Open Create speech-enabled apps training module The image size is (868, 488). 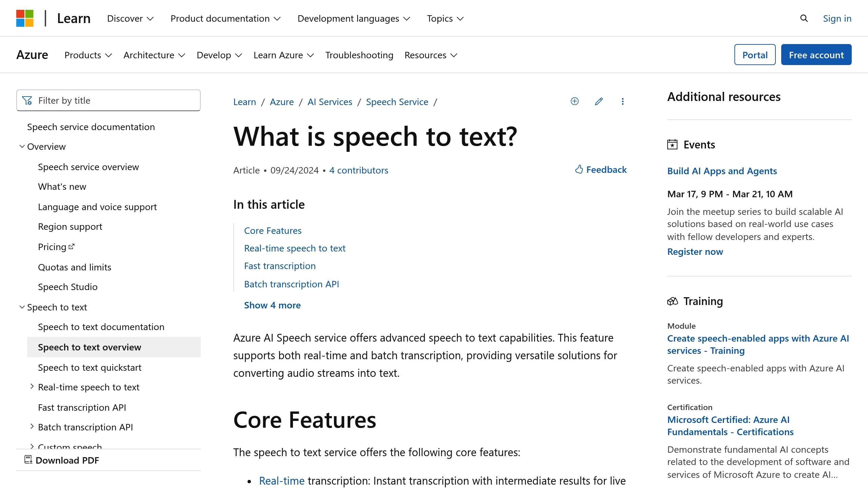coord(758,344)
